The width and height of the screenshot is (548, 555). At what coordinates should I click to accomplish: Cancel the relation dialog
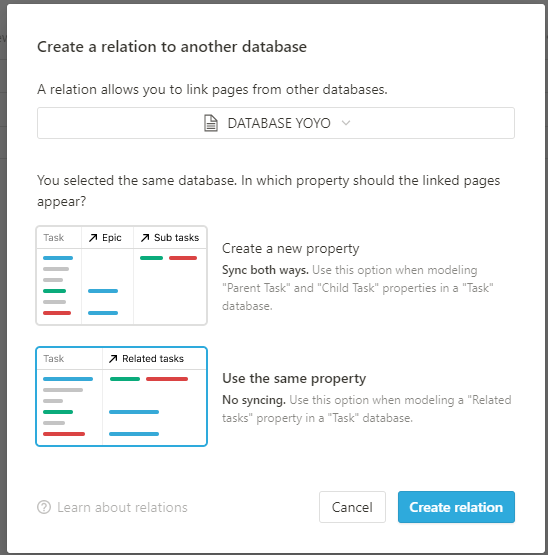pyautogui.click(x=352, y=507)
